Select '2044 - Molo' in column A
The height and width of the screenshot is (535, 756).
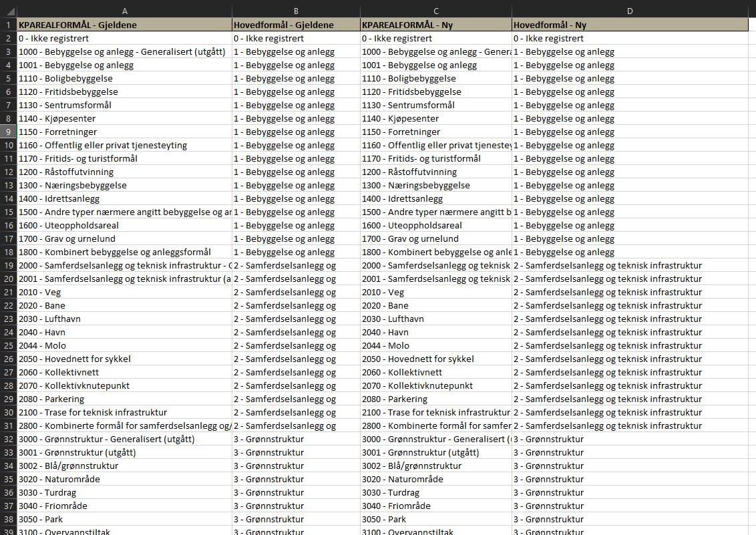click(x=124, y=345)
